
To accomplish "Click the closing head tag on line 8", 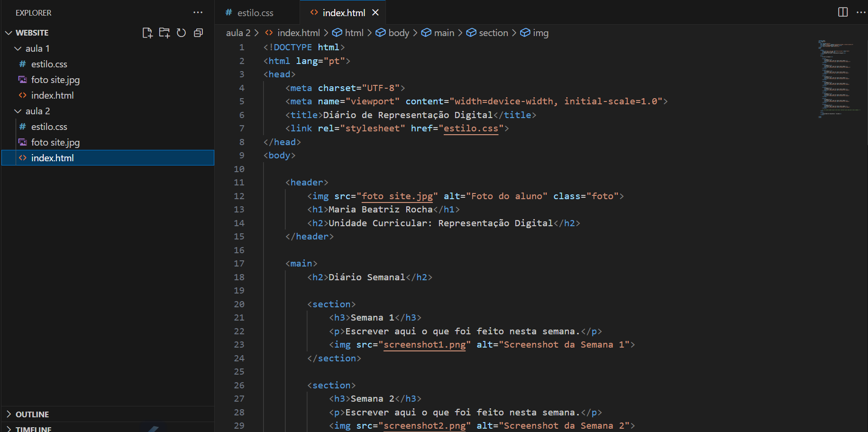I will (282, 142).
